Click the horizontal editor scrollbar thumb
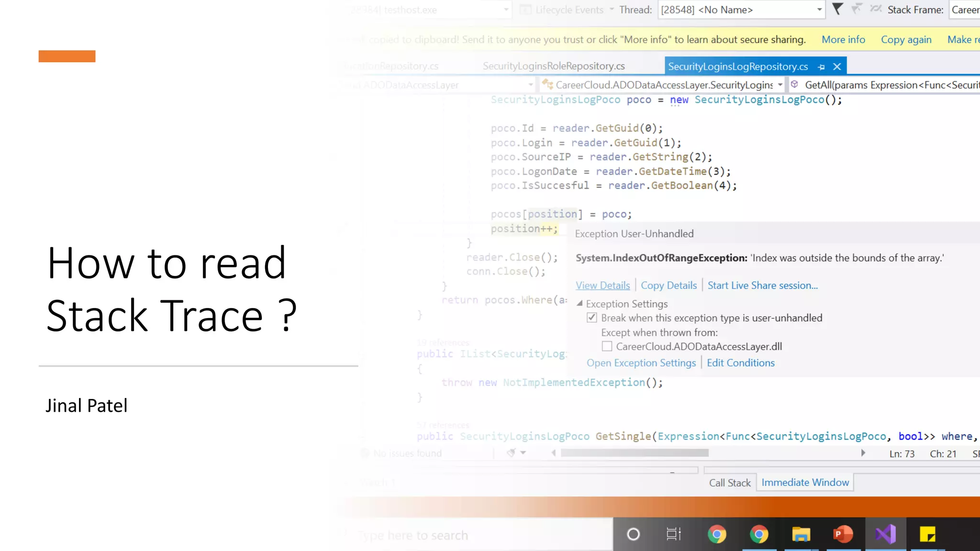The width and height of the screenshot is (980, 551). point(635,453)
